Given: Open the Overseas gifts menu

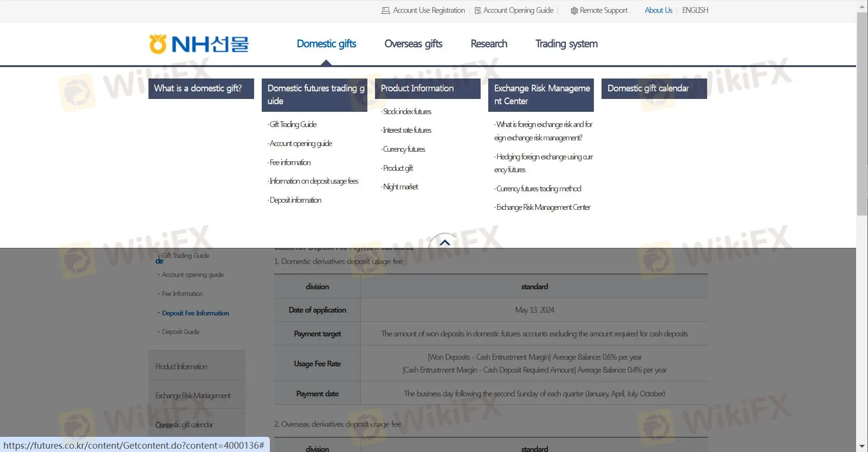Looking at the screenshot, I should 413,44.
